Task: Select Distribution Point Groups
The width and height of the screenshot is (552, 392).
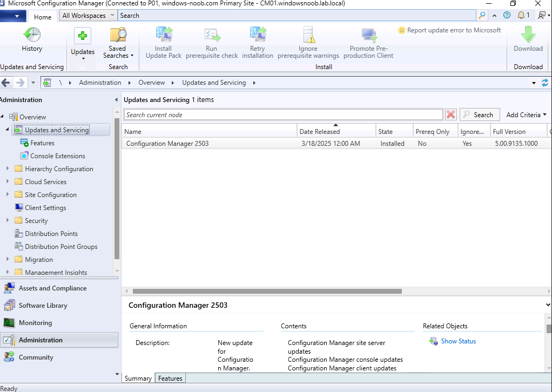Action: click(x=61, y=247)
